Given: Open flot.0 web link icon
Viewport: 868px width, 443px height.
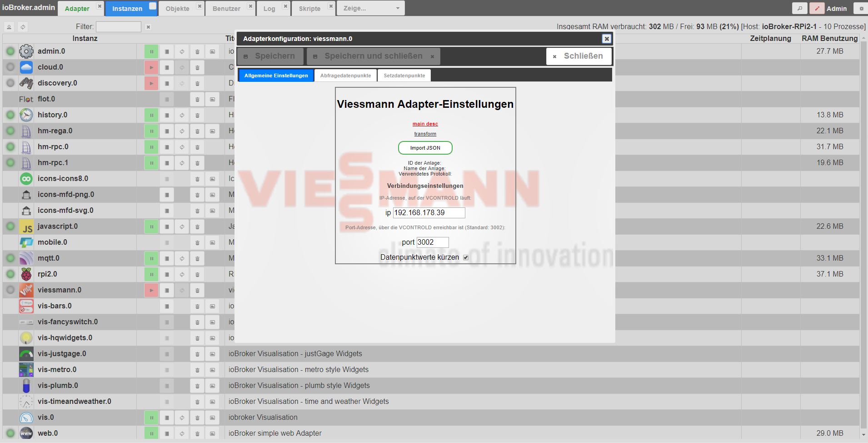Looking at the screenshot, I should [x=212, y=99].
